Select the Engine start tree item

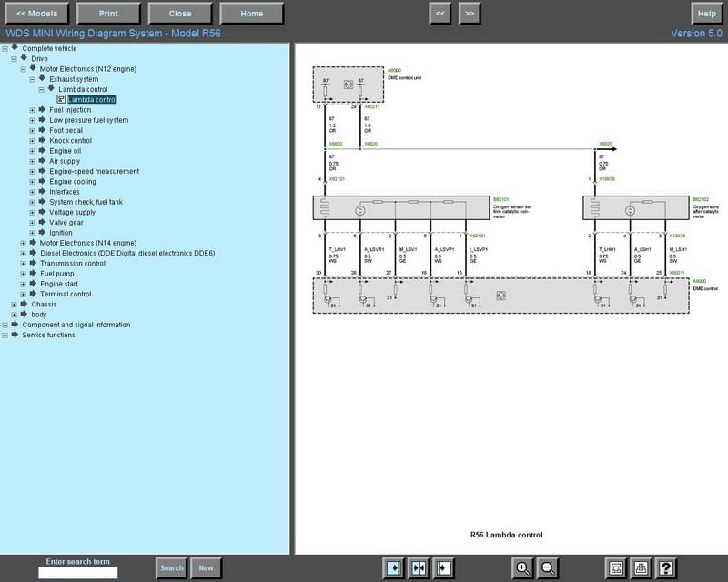coord(59,284)
